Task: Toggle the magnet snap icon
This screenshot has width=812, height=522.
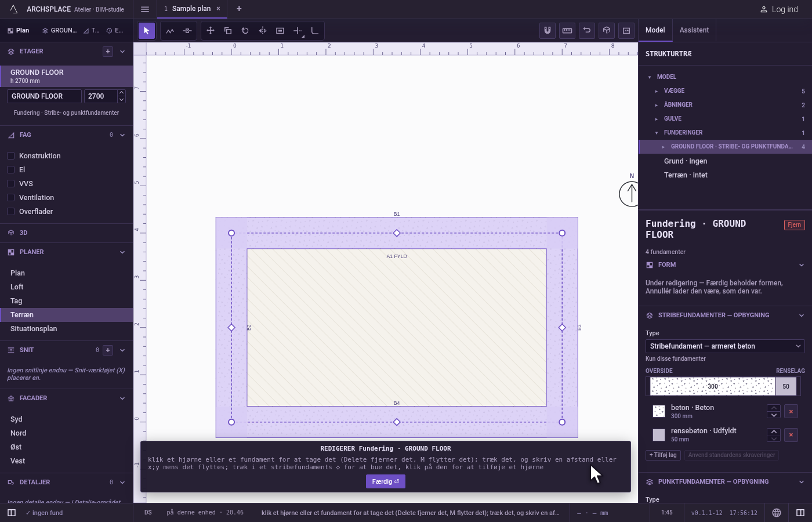Action: (548, 30)
